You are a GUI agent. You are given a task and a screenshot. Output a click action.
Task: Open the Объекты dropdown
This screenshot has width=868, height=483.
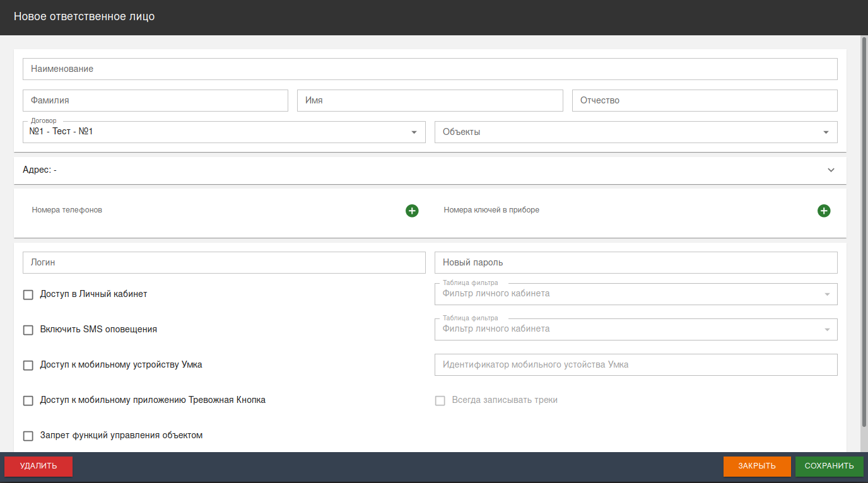636,132
